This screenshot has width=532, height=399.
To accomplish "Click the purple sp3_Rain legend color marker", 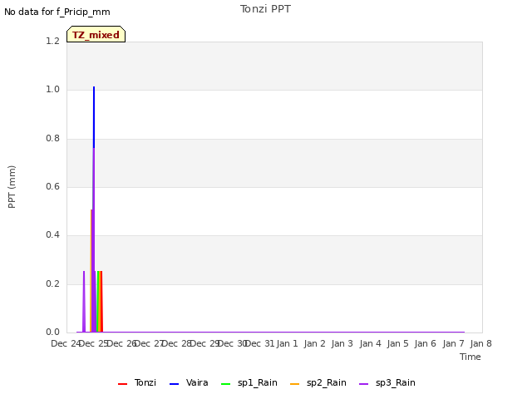I will pos(364,384).
